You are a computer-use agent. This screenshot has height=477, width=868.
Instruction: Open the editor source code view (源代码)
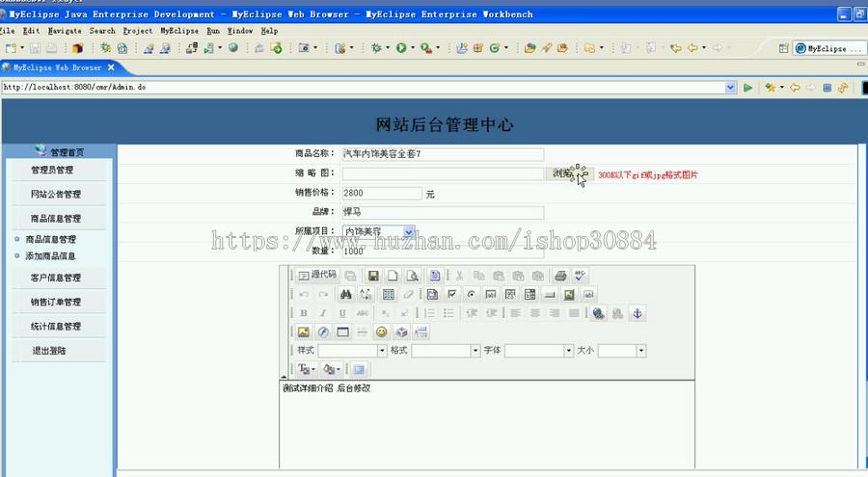click(317, 275)
